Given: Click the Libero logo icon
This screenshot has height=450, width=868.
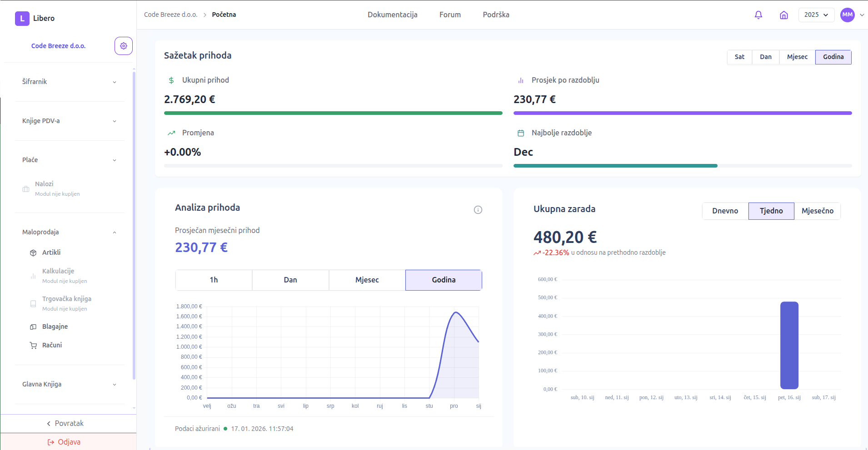Looking at the screenshot, I should click(x=22, y=19).
